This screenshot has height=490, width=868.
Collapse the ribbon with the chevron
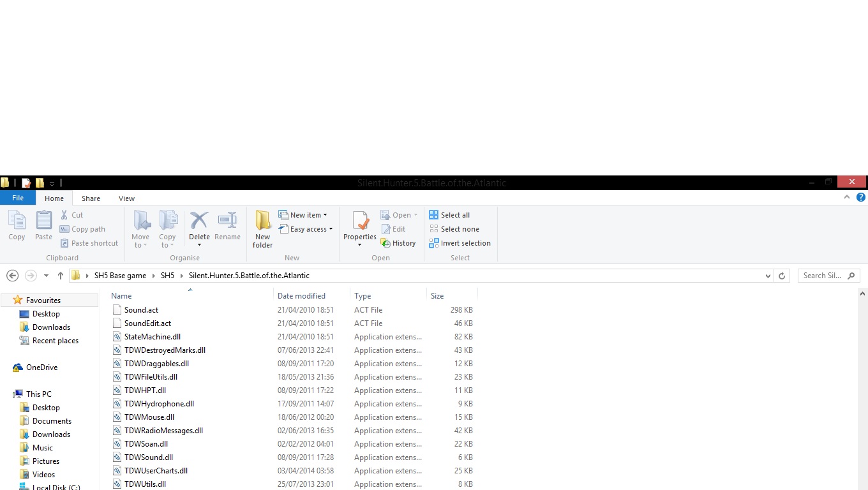[847, 198]
